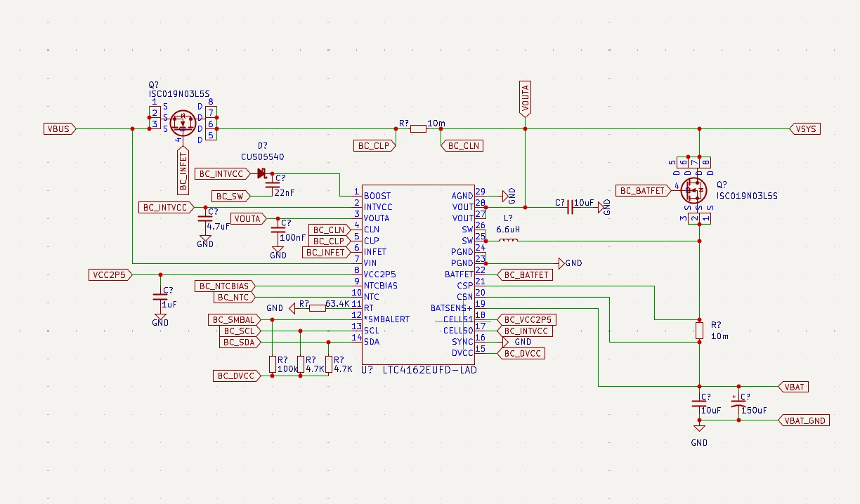The width and height of the screenshot is (860, 504).
Task: Click the vertical VOUTA label at the top
Action: click(x=525, y=98)
